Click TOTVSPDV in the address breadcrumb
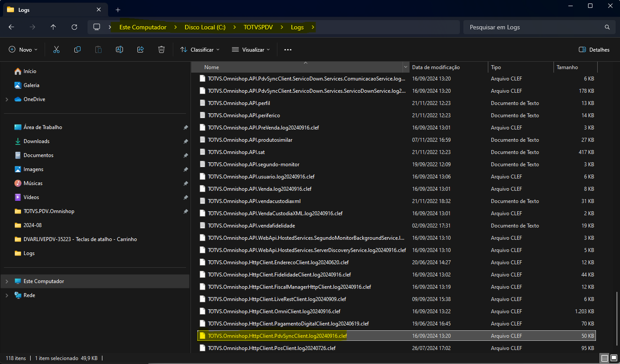Viewport: 620px width, 364px height. [x=258, y=27]
